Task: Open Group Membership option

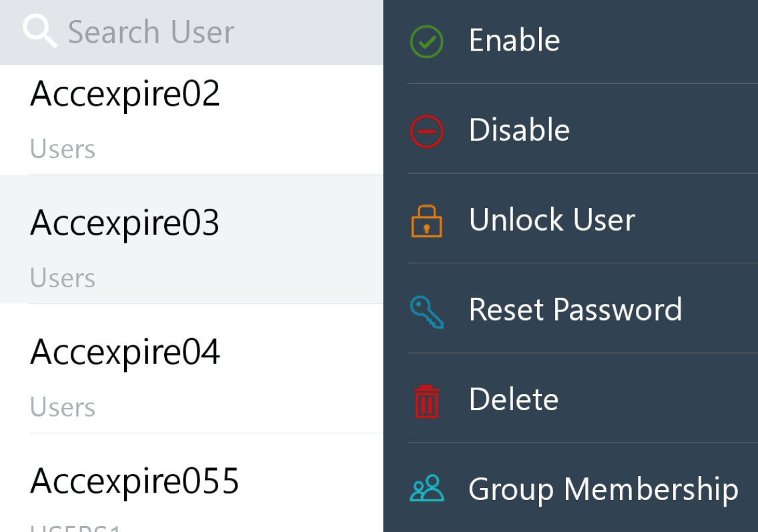Action: (x=603, y=489)
